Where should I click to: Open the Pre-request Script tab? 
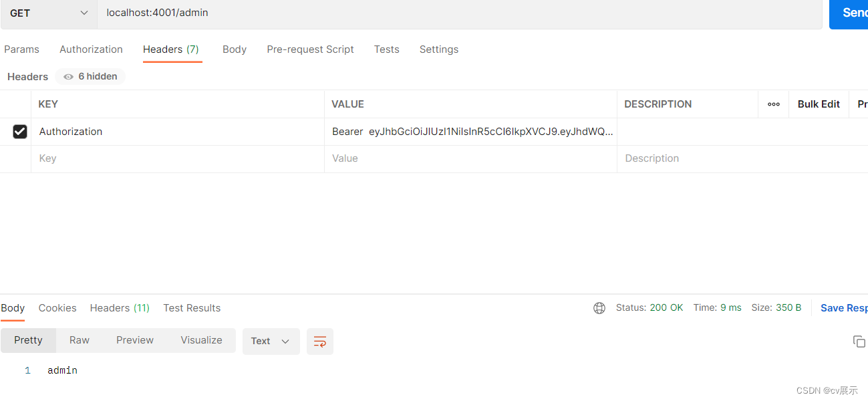[310, 49]
